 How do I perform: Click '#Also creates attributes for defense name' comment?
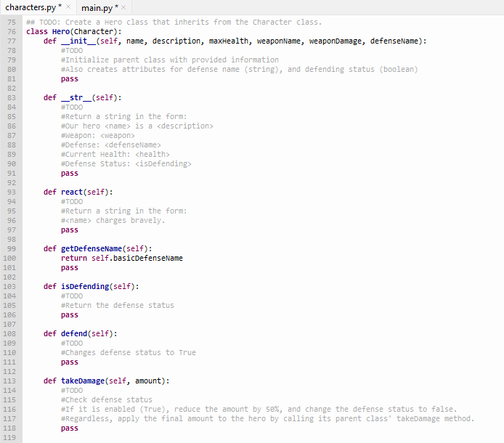[x=239, y=70]
